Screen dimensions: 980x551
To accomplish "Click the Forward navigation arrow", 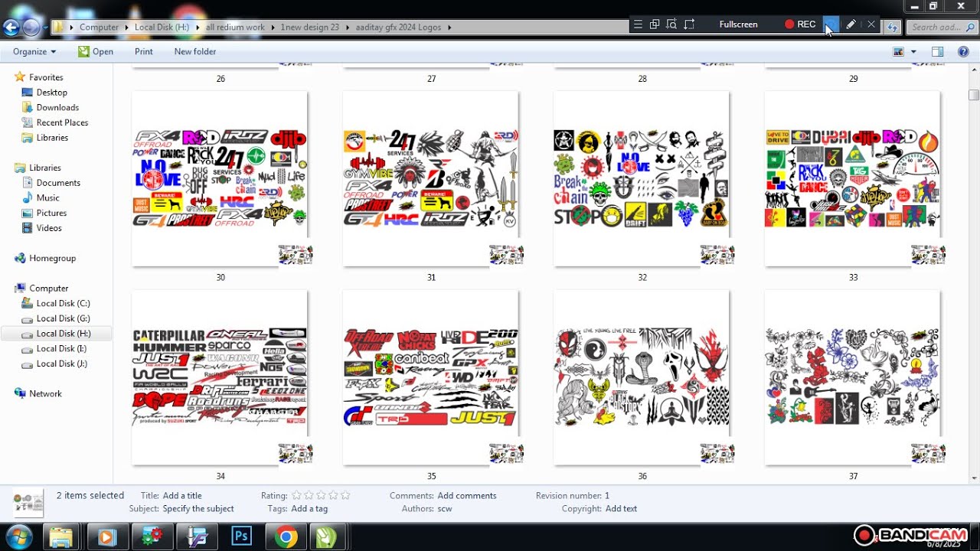I will tap(31, 28).
